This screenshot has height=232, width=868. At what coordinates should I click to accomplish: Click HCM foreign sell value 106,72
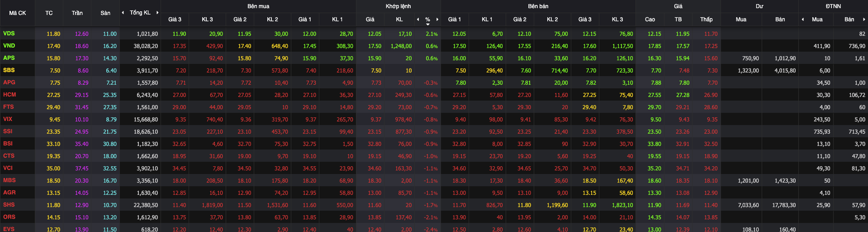coord(857,95)
